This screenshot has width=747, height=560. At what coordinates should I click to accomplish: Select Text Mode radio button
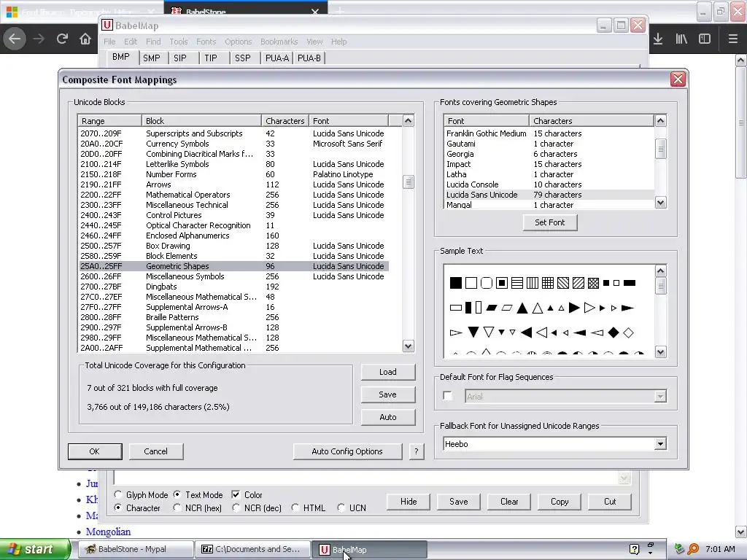pos(177,495)
